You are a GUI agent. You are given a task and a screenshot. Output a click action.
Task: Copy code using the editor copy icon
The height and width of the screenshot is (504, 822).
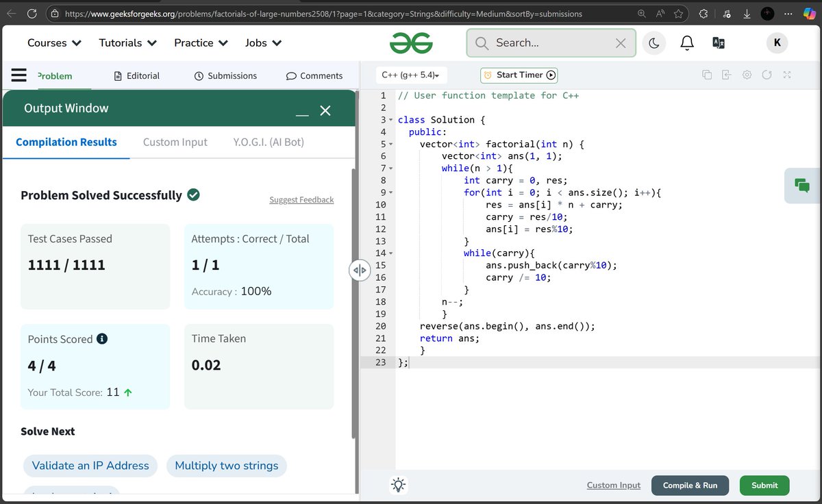pos(707,75)
